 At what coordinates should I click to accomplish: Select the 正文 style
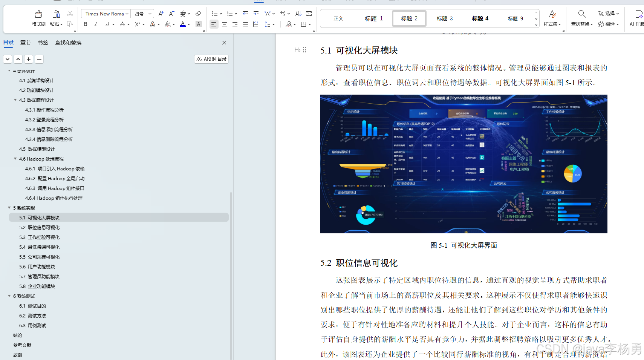(x=338, y=18)
